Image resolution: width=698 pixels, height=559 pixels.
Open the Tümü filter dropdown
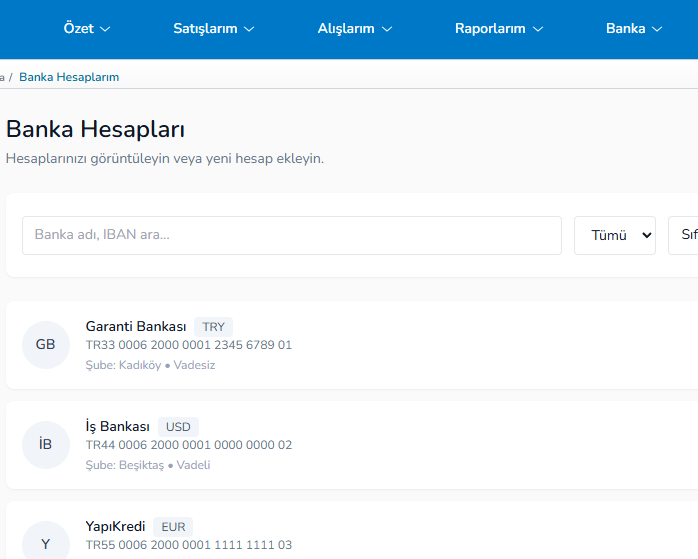pos(615,235)
